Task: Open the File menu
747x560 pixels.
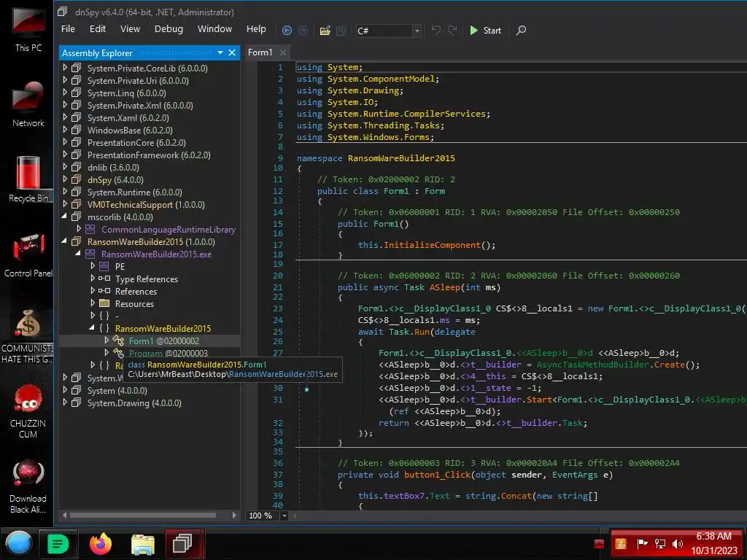Action: click(68, 29)
